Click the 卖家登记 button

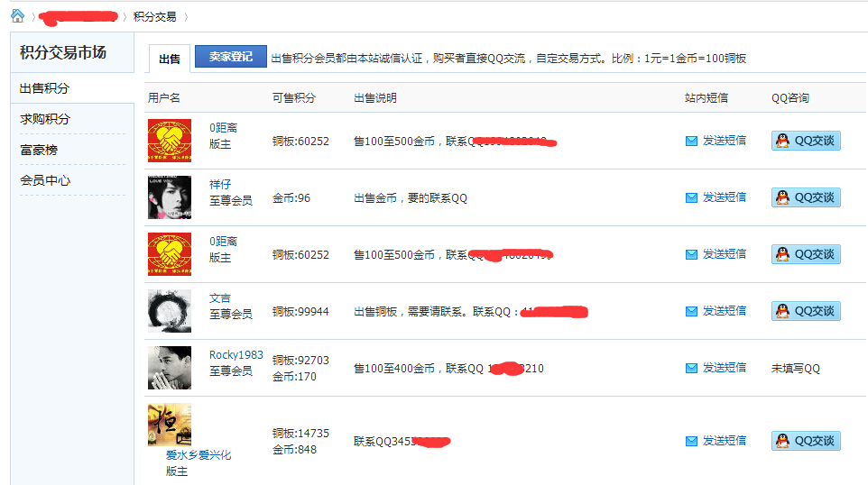pos(231,57)
